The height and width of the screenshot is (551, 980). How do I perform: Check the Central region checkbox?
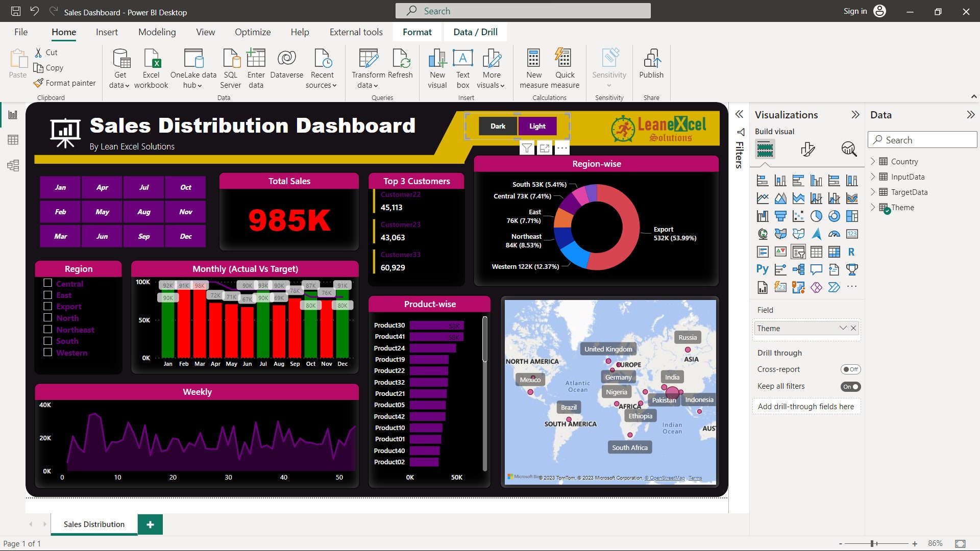point(48,283)
